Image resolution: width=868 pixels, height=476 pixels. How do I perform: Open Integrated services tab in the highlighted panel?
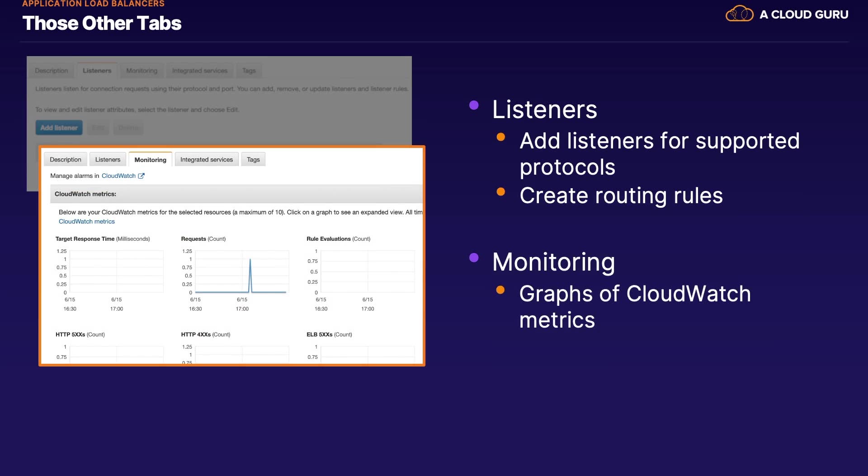pyautogui.click(x=207, y=160)
